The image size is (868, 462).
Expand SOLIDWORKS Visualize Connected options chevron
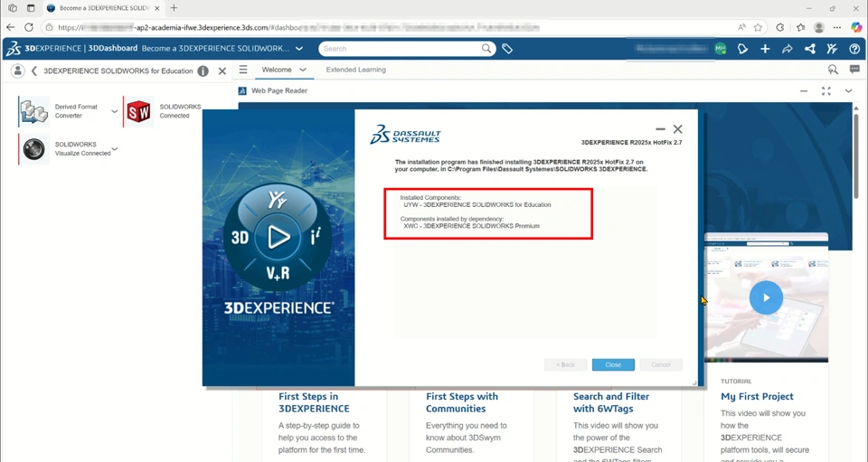115,149
